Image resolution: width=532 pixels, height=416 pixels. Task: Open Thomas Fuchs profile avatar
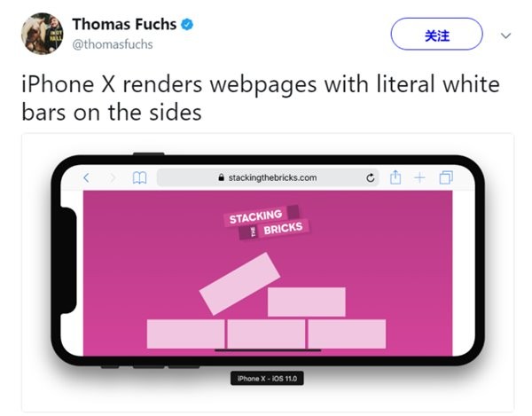pos(42,34)
